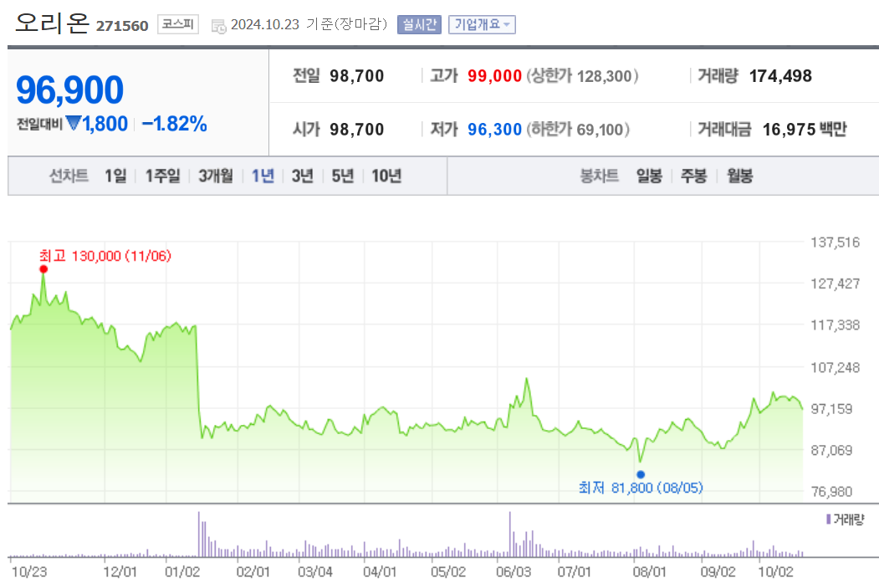Click the red 최고 130,000 peak marker
Image resolution: width=879 pixels, height=588 pixels.
click(43, 269)
